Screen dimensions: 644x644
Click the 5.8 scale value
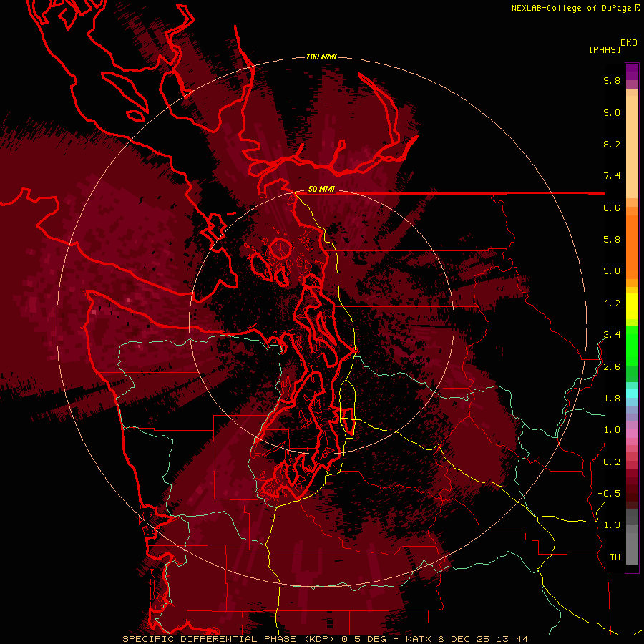click(612, 240)
